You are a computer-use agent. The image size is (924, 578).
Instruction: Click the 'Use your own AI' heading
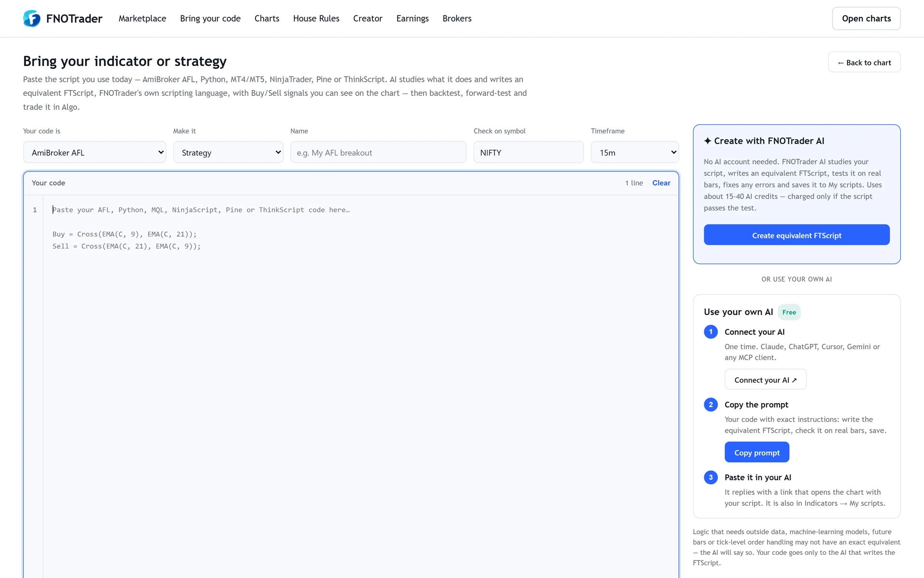[738, 312]
